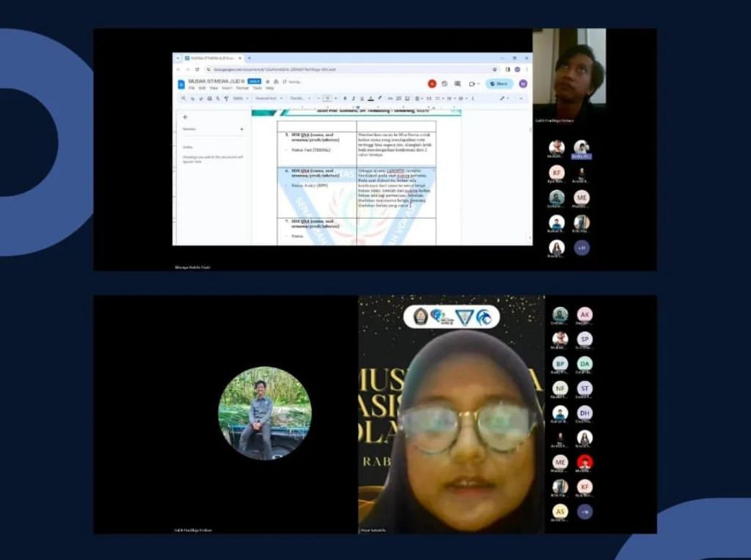Viewport: 751px width, 560px height.
Task: Click the back arrow in outline panel
Action: (x=186, y=117)
